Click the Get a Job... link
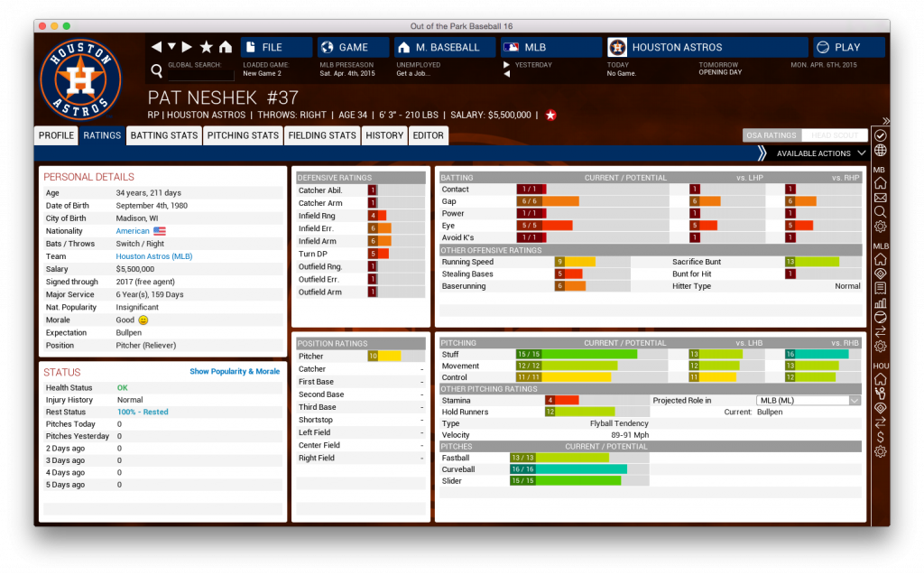 click(413, 74)
